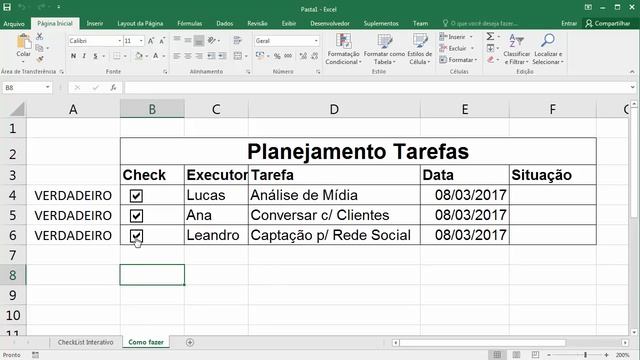Click the Compartilhar button
This screenshot has height=360, width=640.
click(608, 24)
